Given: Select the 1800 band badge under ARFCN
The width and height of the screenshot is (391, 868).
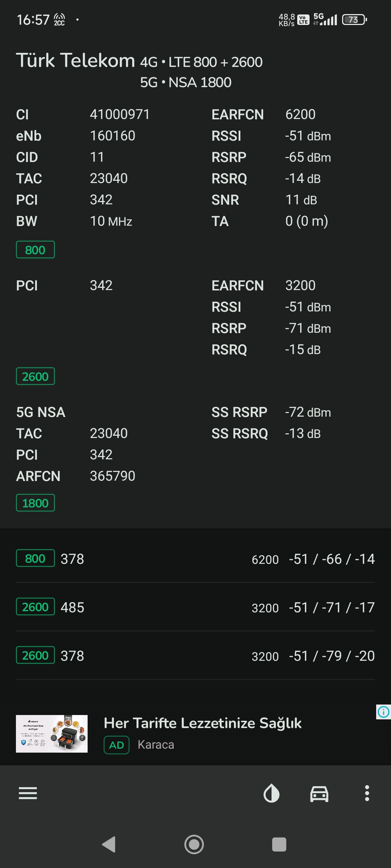Looking at the screenshot, I should (35, 503).
